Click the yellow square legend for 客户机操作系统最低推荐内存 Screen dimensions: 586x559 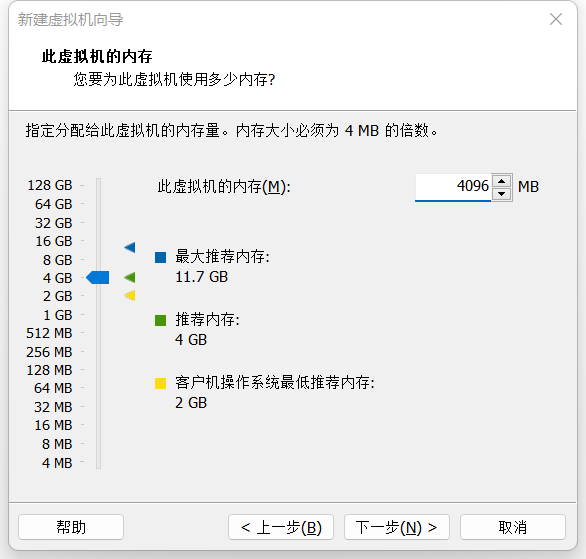click(x=160, y=383)
